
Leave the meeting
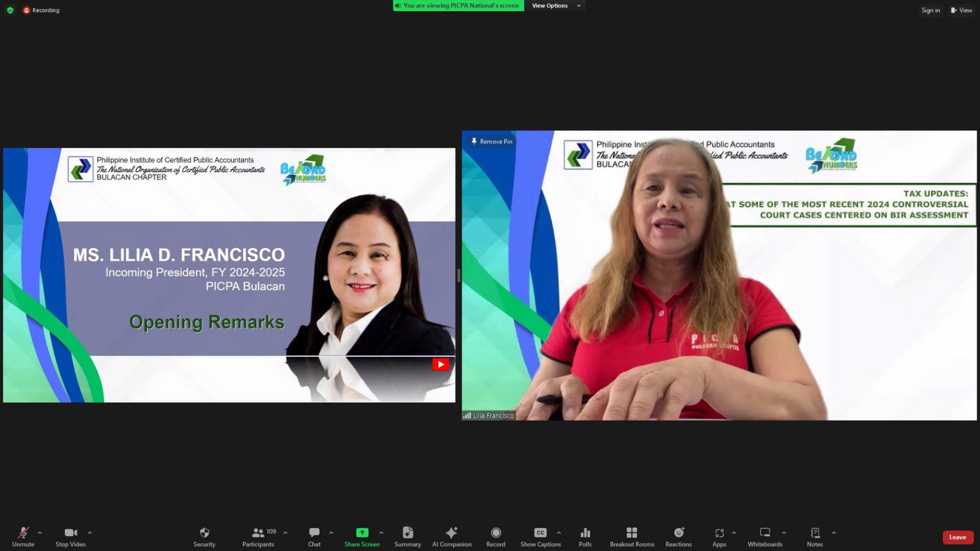[x=958, y=538]
